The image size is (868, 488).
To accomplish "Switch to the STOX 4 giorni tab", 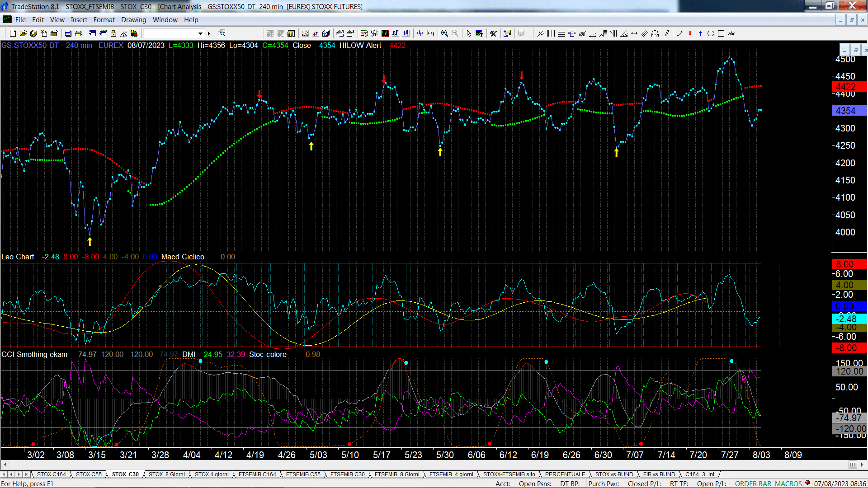I will 212,474.
